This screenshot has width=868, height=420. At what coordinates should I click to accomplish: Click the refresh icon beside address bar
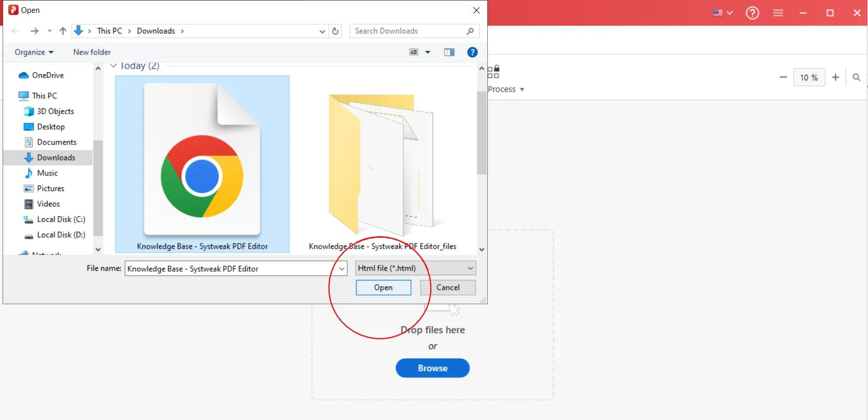(x=335, y=31)
